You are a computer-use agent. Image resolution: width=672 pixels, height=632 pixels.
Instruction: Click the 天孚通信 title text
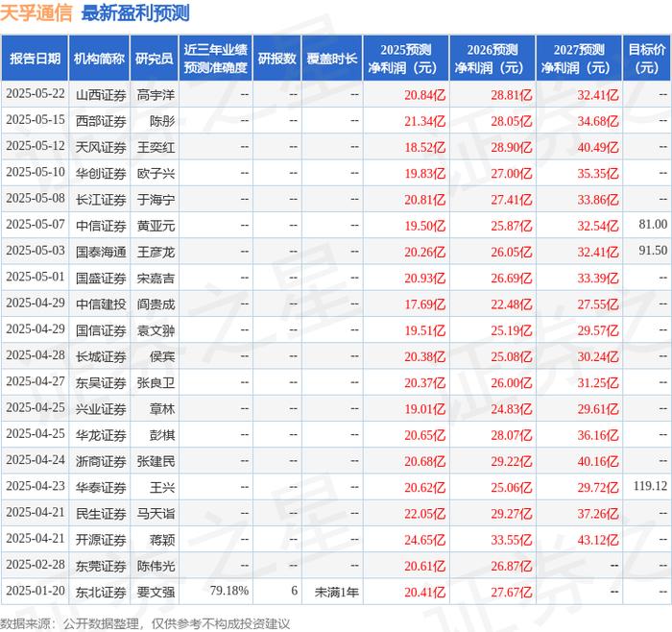[36, 13]
